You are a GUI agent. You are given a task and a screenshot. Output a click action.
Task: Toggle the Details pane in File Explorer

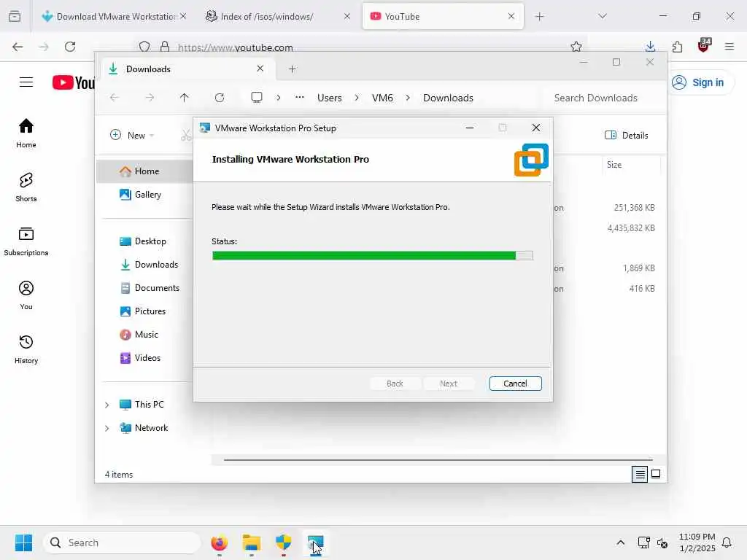[x=626, y=135]
